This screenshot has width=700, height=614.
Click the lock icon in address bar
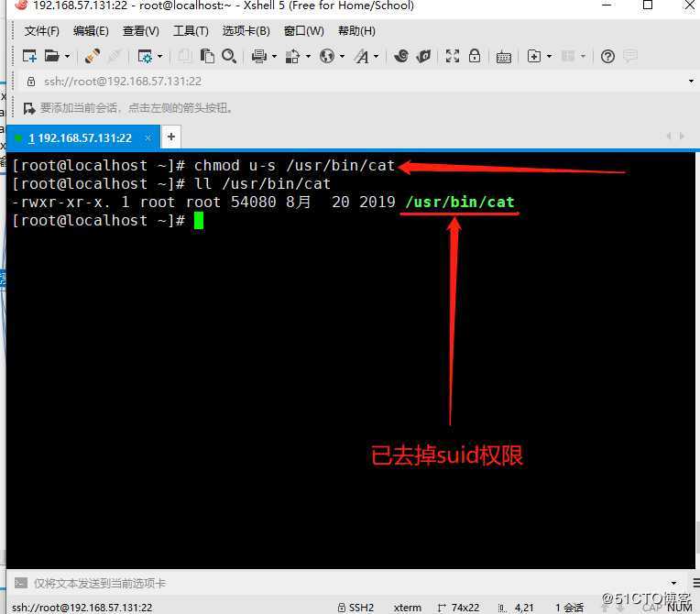[31, 82]
